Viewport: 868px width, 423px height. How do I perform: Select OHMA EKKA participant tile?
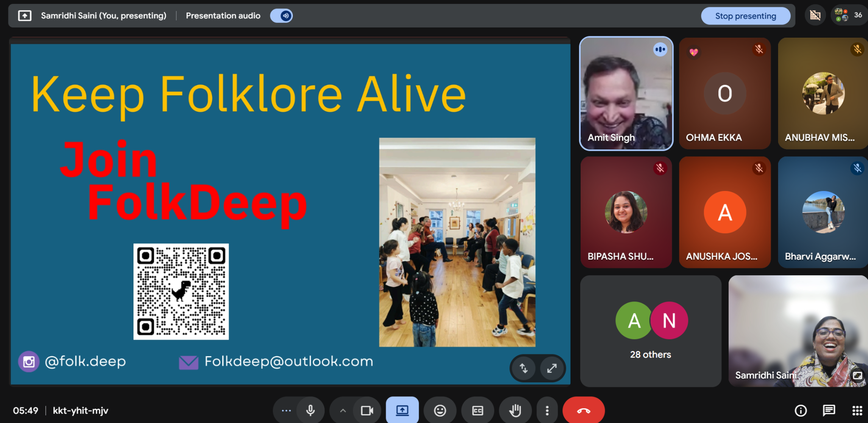point(725,93)
